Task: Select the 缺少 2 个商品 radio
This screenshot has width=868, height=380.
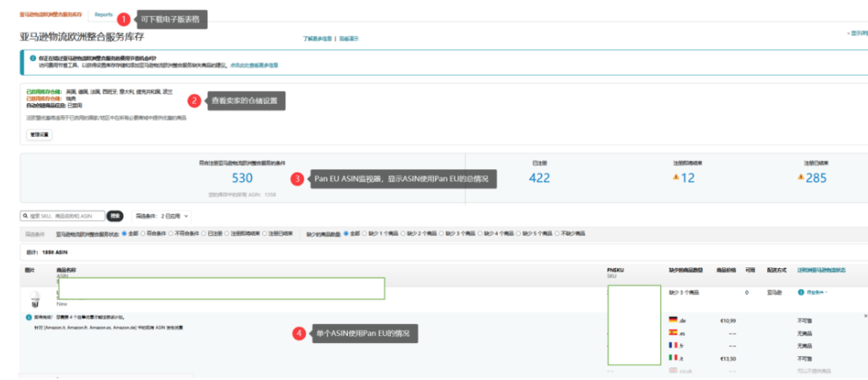Action: (403, 234)
